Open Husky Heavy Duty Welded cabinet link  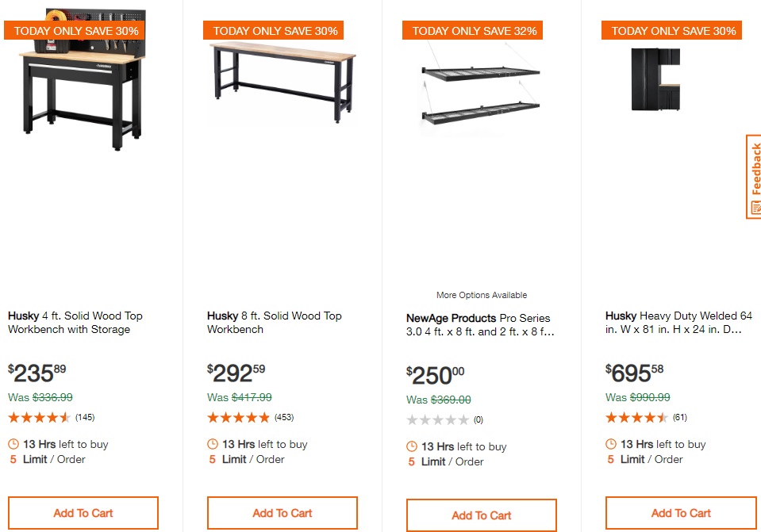point(678,323)
